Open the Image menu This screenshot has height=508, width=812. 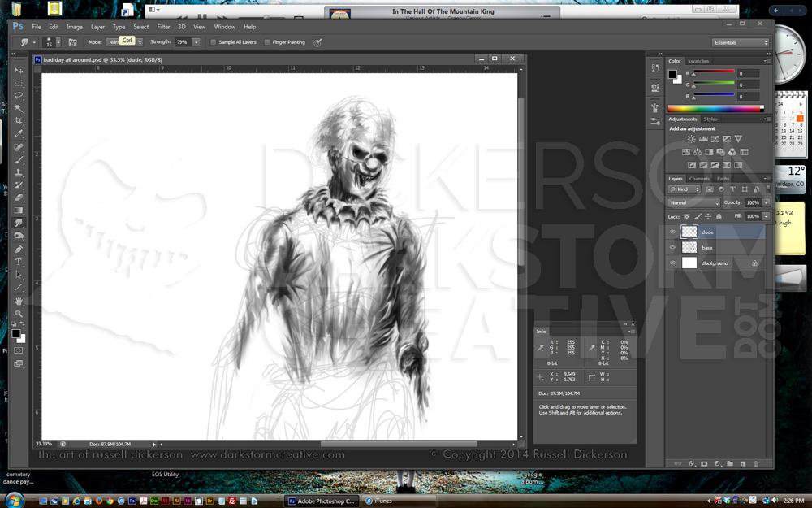click(x=74, y=27)
